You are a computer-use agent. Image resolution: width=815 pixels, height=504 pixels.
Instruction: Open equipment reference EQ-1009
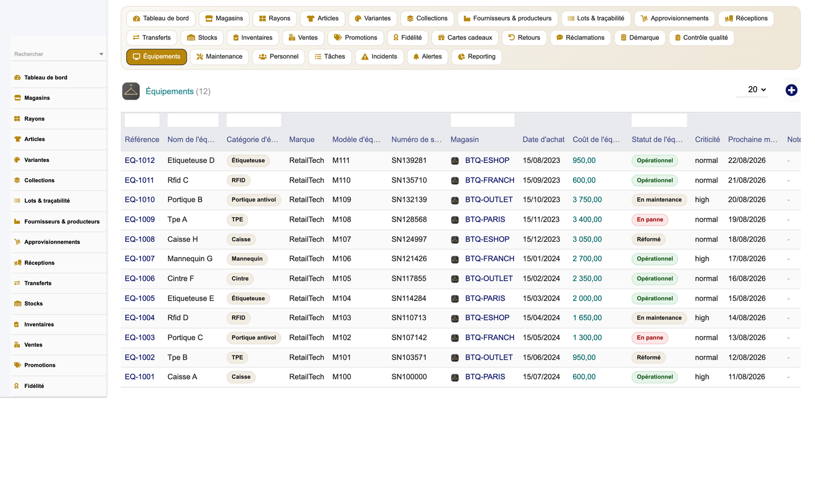coord(140,220)
